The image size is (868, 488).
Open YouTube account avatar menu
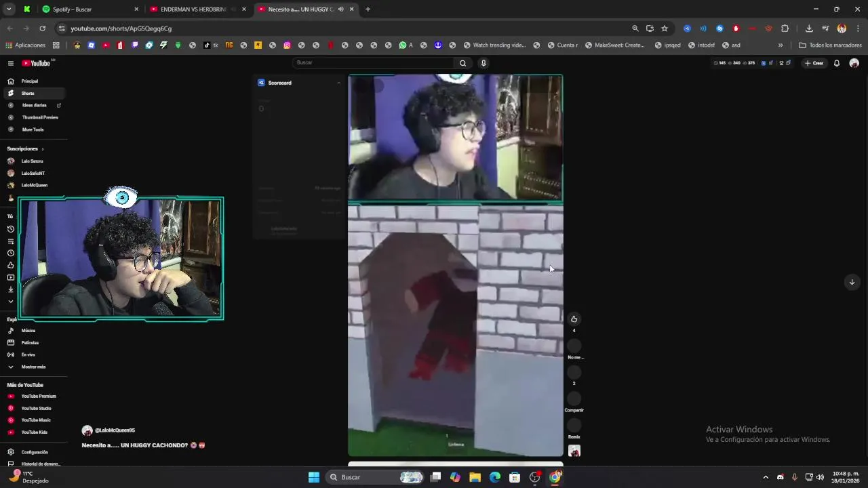pos(854,63)
